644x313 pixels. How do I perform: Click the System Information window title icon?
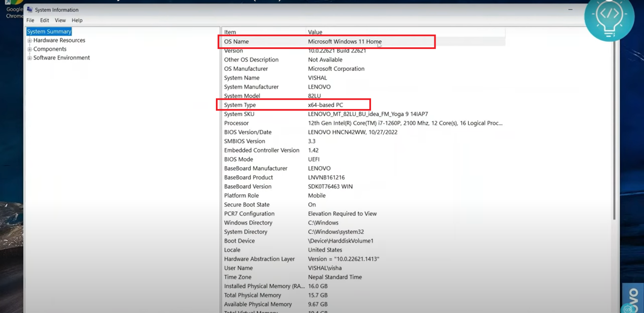point(30,10)
